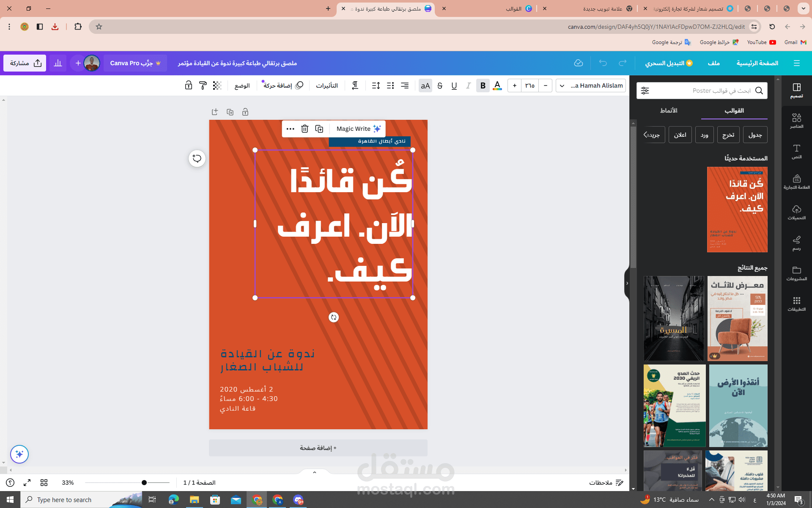812x508 pixels.
Task: Click the Share (مشاركة) button
Action: (25, 63)
